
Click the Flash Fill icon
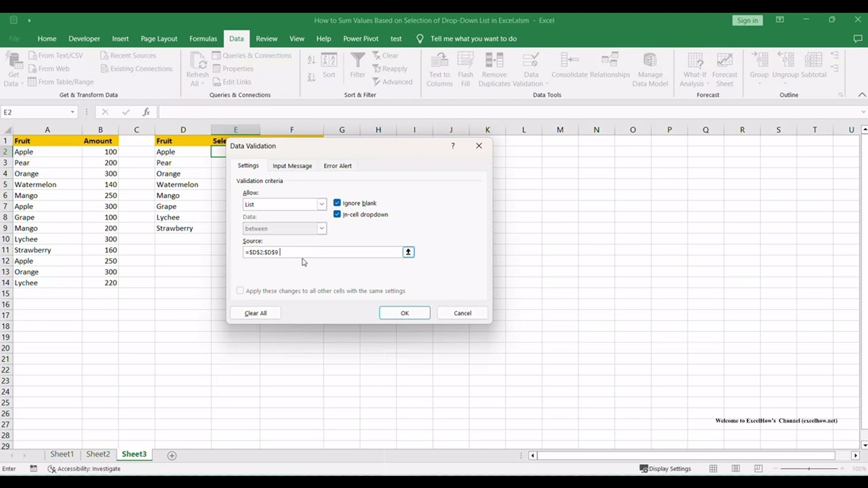click(x=465, y=60)
